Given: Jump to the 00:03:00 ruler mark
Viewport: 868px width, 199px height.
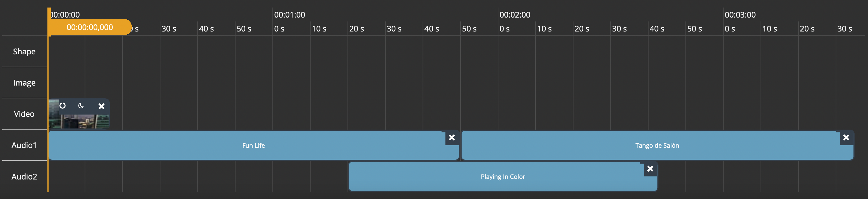Looking at the screenshot, I should coord(740,15).
